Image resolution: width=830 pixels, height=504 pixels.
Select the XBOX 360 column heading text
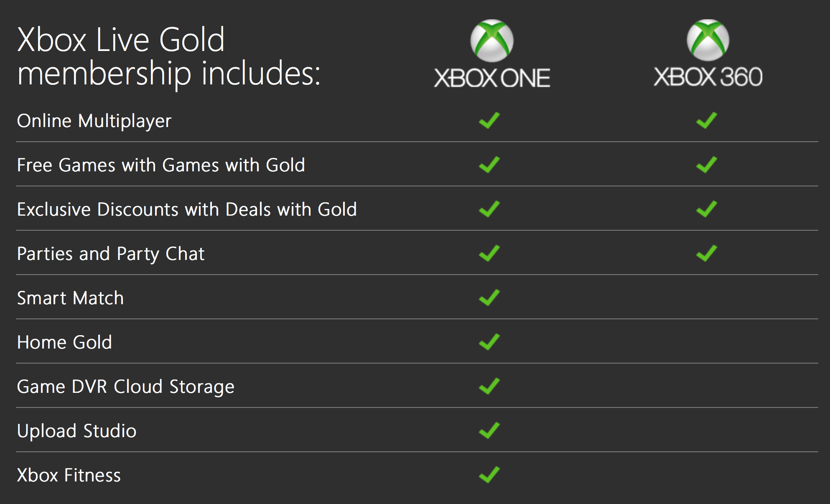[708, 77]
